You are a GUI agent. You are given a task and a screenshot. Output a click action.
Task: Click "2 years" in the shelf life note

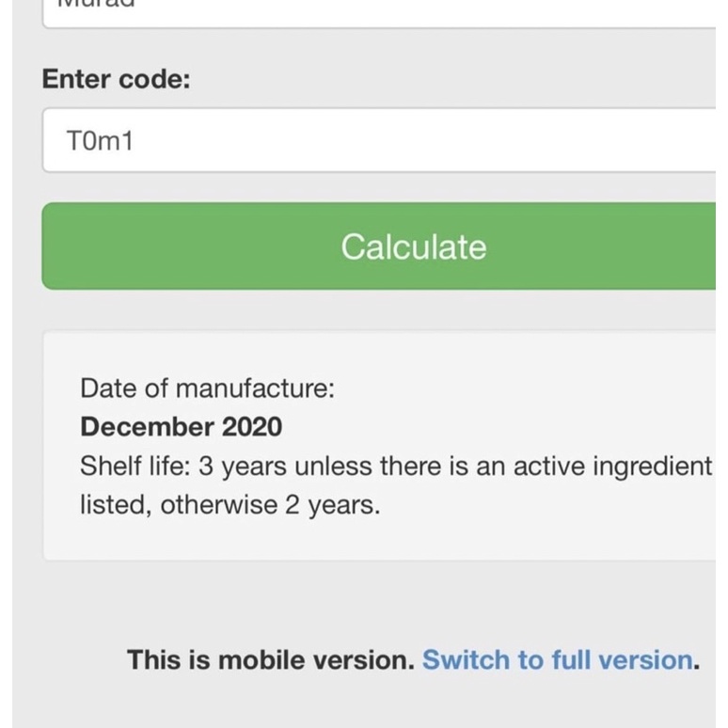(x=332, y=505)
